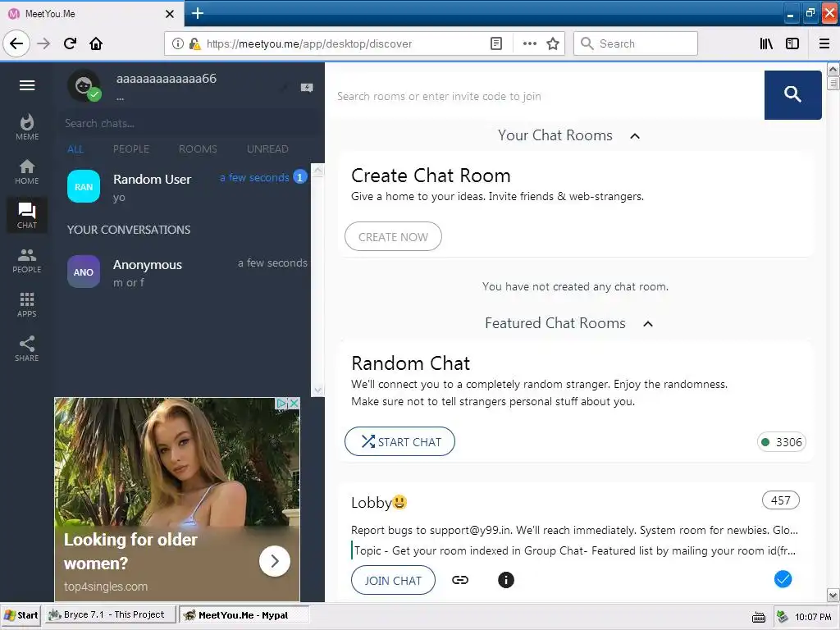View site information via the circled i icon
Viewport: 840px width, 630px height.
coord(177,43)
